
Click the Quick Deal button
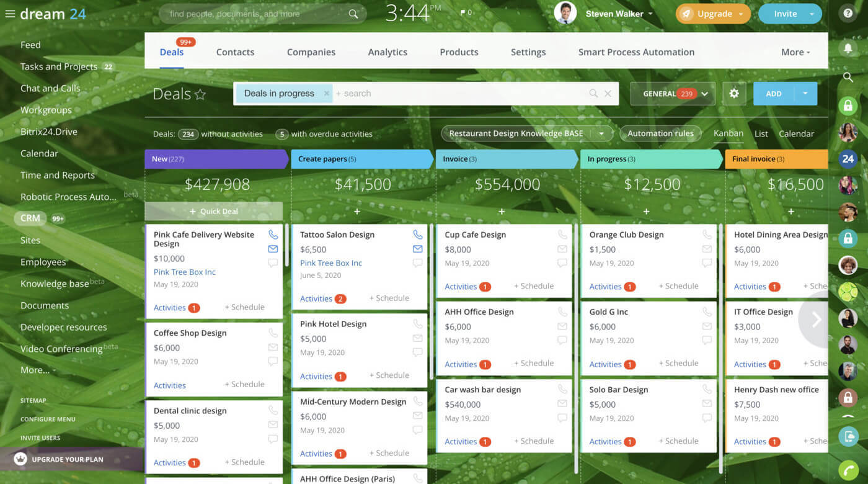[x=213, y=211]
